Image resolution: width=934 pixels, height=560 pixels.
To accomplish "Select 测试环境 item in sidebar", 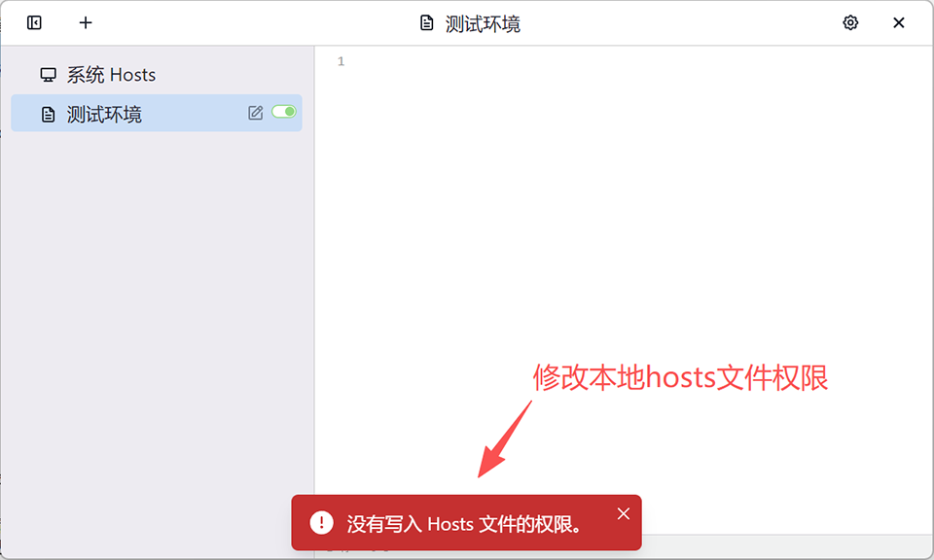I will 156,113.
